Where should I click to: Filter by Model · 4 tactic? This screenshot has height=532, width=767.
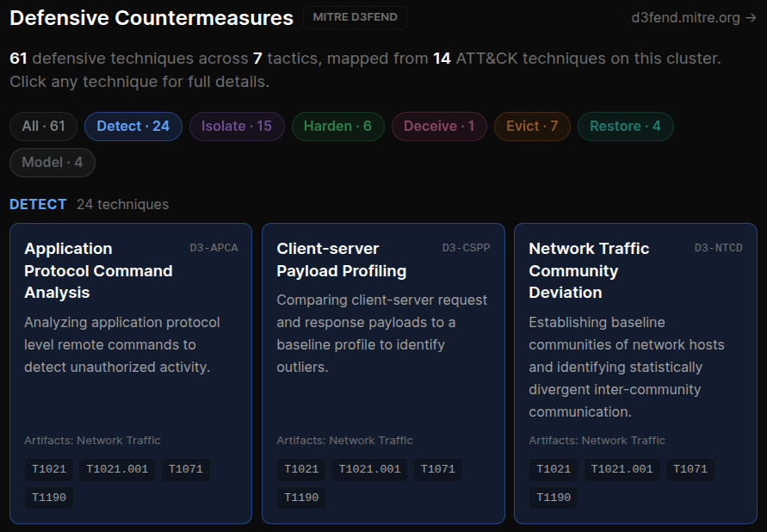click(53, 163)
